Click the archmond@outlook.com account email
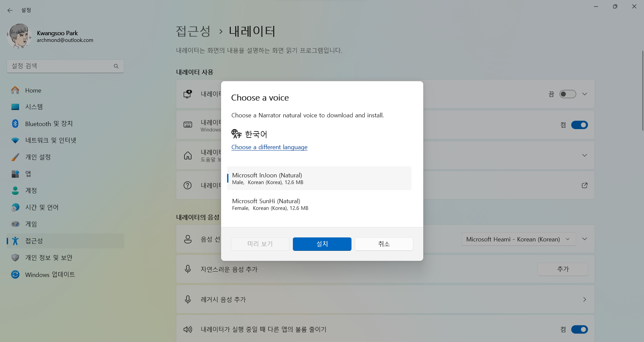Image resolution: width=644 pixels, height=342 pixels. coord(65,40)
